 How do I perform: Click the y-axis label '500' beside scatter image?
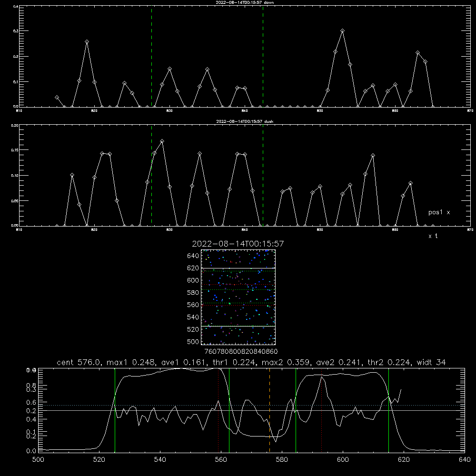pyautogui.click(x=193, y=342)
